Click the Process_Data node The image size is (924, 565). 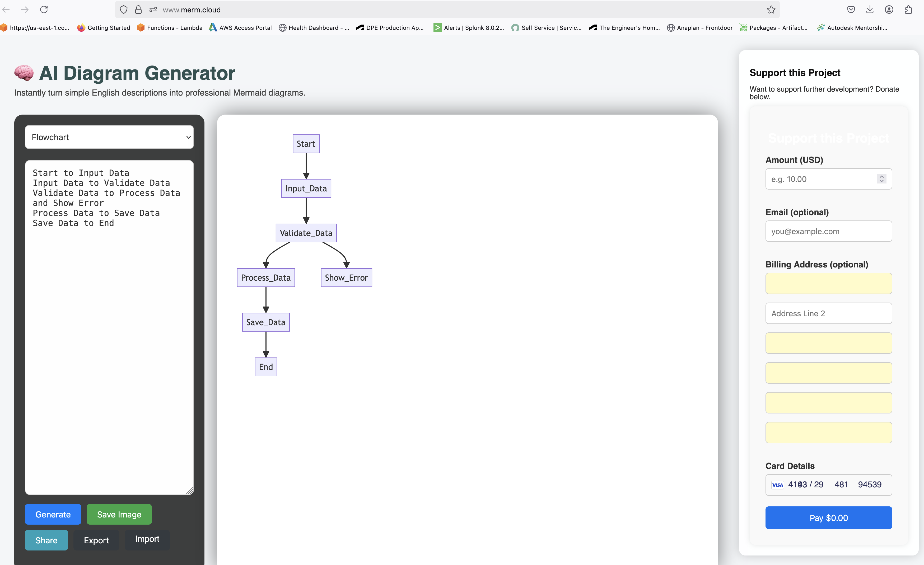(266, 277)
